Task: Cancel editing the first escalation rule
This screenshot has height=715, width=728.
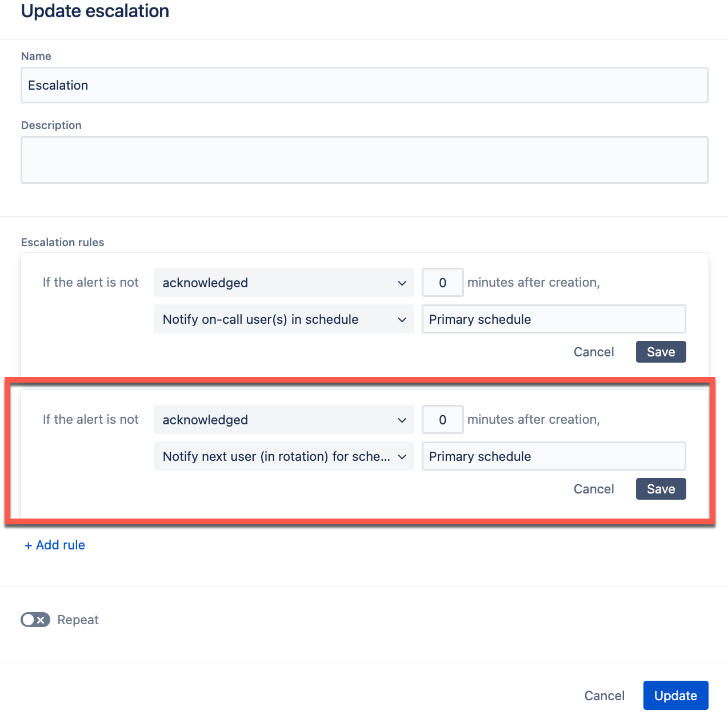Action: pos(594,352)
